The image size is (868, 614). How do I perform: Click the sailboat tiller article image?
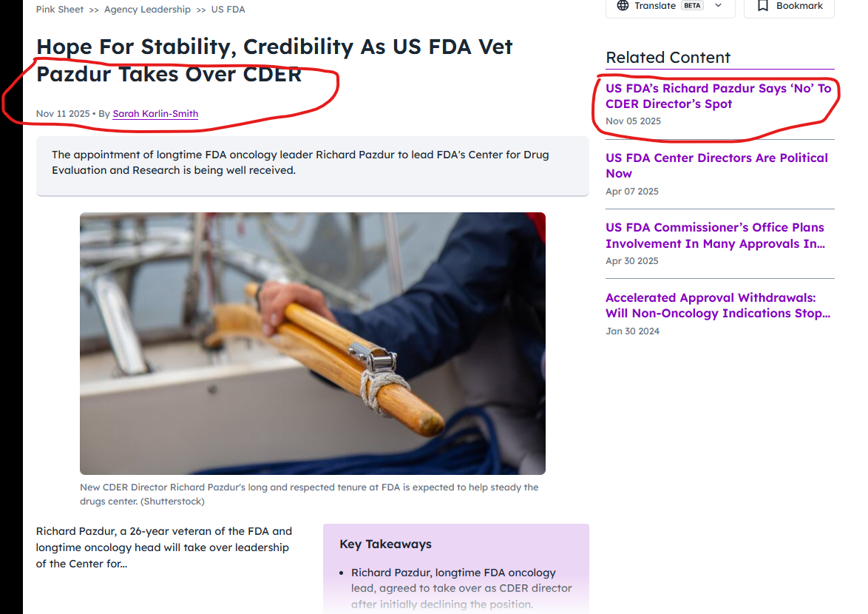pos(312,343)
